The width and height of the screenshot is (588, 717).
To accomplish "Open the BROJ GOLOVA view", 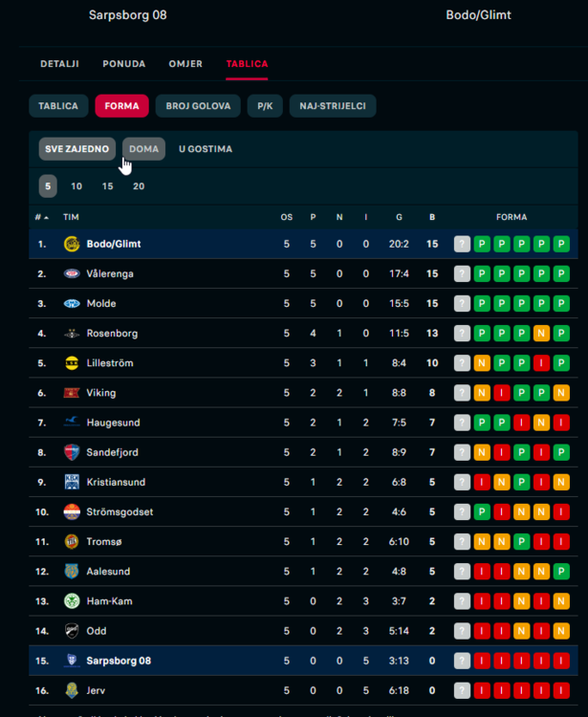I will [x=198, y=106].
